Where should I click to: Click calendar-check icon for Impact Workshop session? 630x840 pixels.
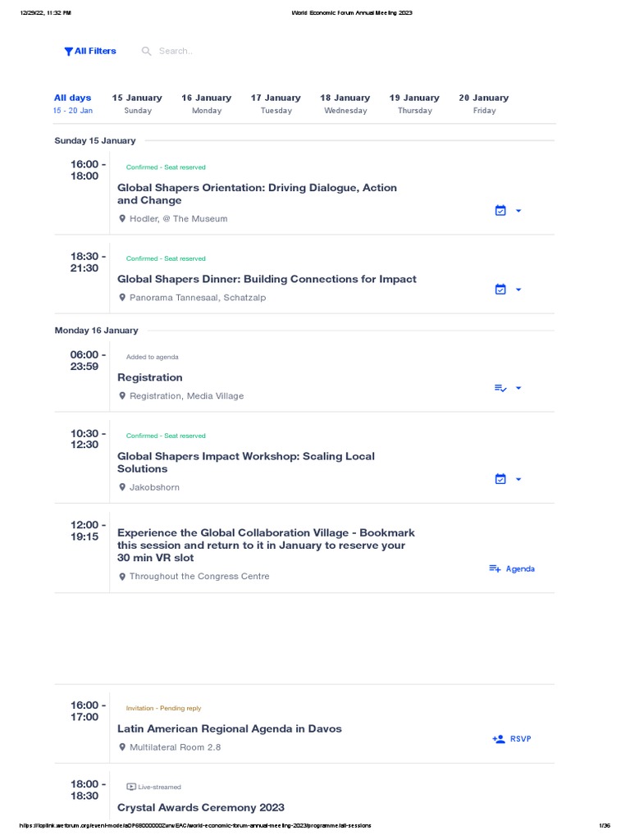tap(500, 479)
